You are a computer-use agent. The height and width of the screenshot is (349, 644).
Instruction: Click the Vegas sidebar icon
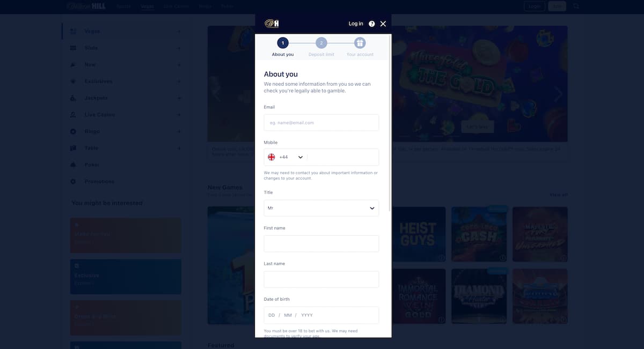tap(73, 31)
